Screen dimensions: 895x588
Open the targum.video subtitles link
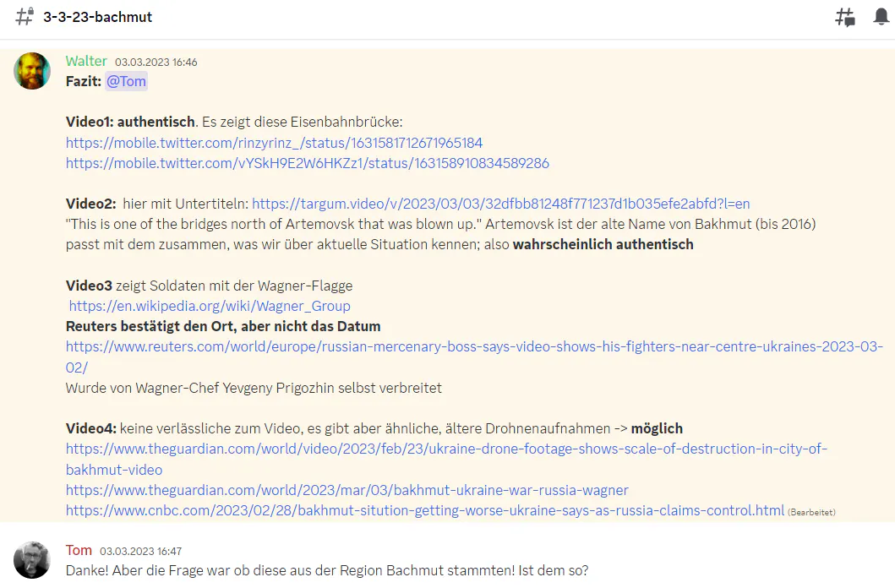coord(500,204)
